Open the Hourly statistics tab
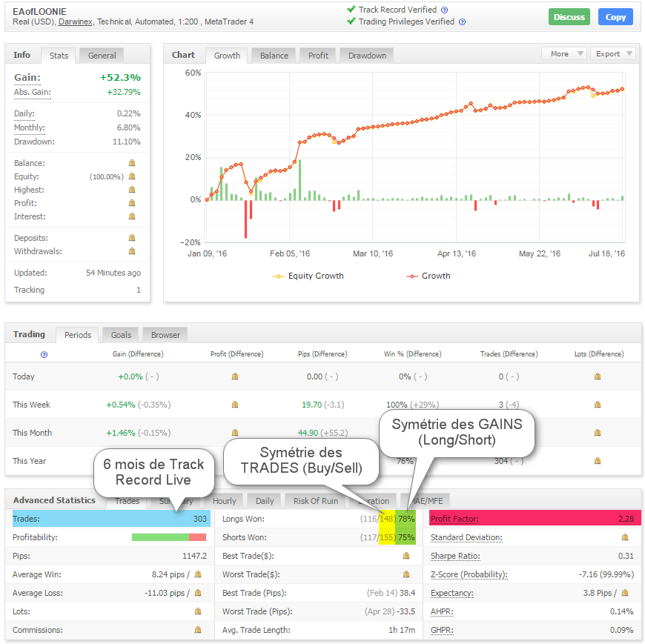The height and width of the screenshot is (644, 645). click(225, 501)
